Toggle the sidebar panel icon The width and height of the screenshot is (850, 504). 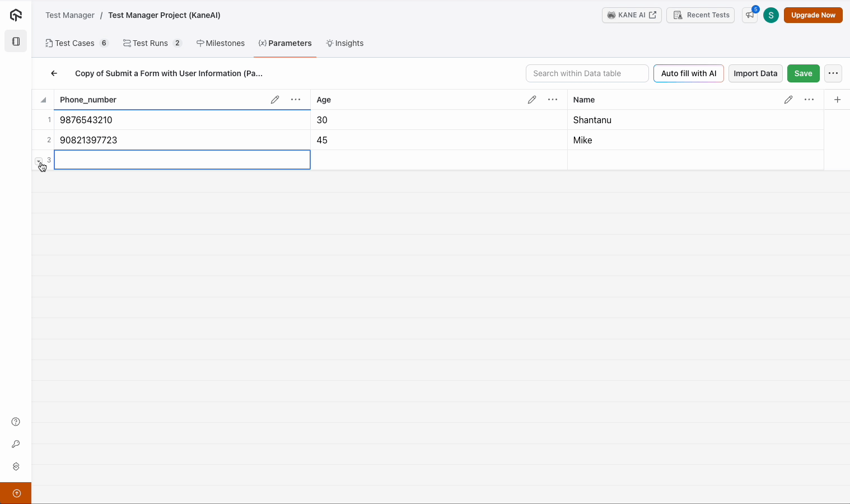click(16, 41)
